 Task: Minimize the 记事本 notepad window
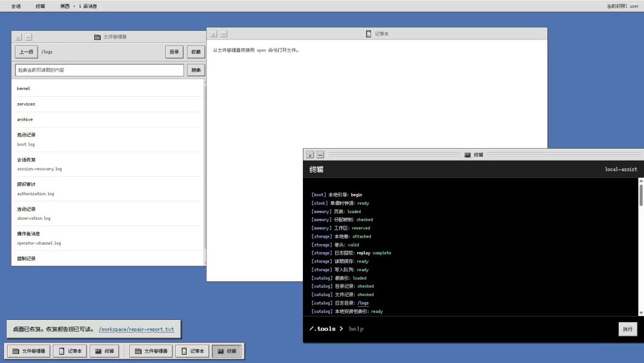pos(224,33)
